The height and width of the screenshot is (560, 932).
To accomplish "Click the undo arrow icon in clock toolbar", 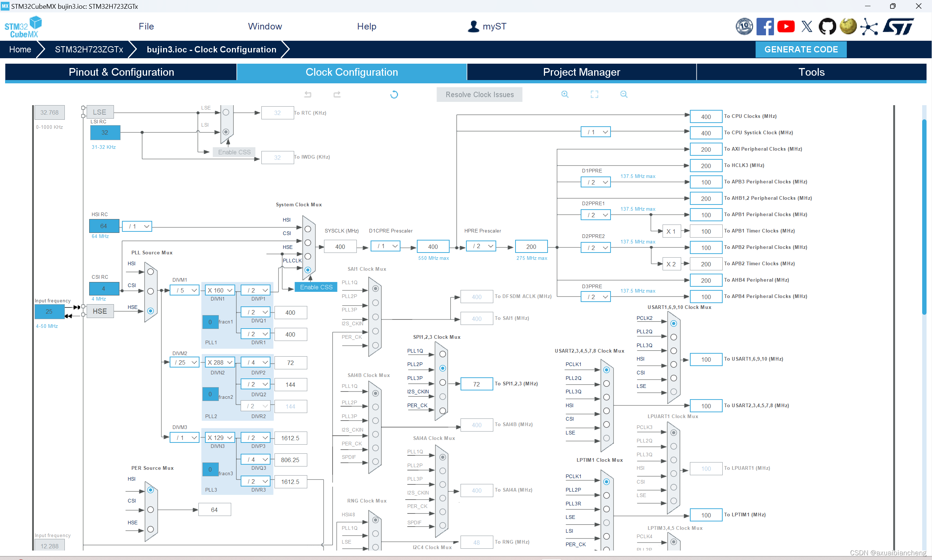I will [x=308, y=94].
